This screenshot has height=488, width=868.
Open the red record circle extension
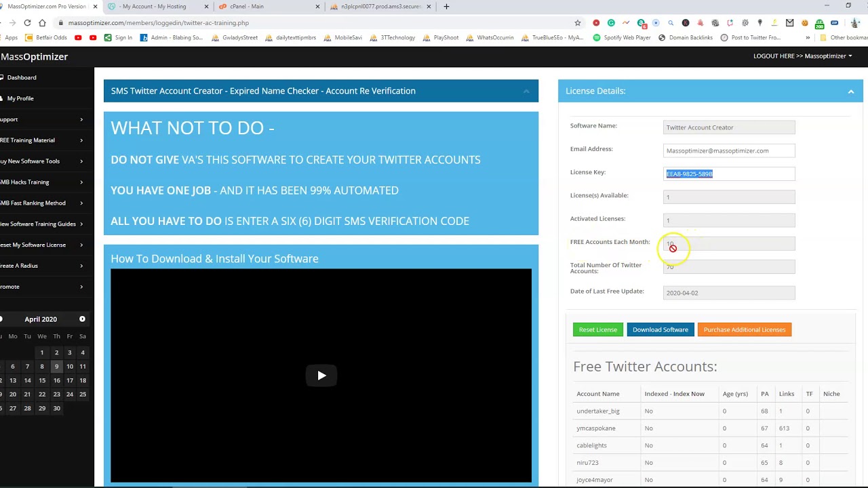pyautogui.click(x=596, y=22)
